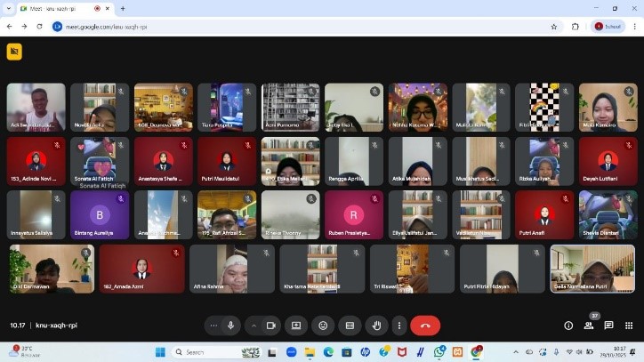Open Chrome's three-dot customize menu
This screenshot has height=362, width=644.
point(633,27)
